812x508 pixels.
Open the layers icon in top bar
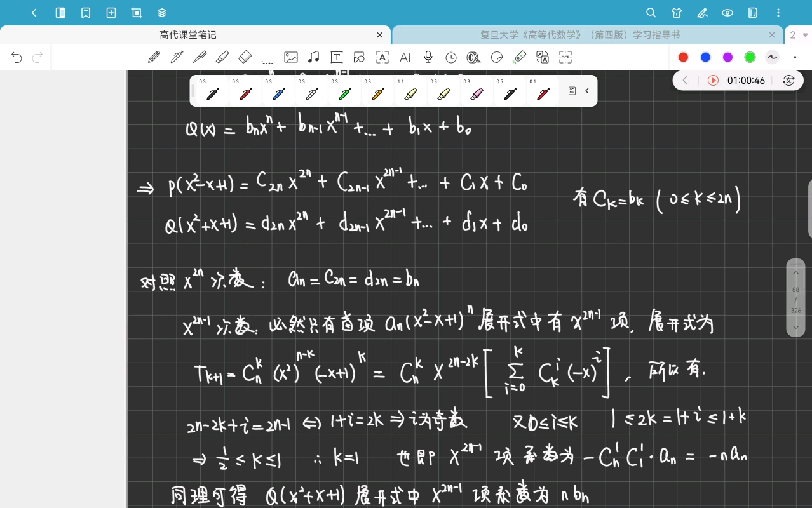click(x=162, y=13)
